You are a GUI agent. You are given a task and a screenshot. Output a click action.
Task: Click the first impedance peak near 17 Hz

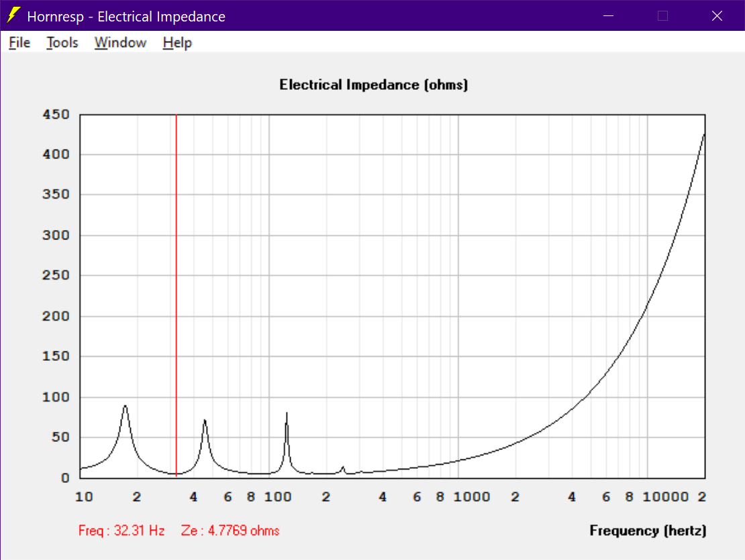pyautogui.click(x=125, y=406)
